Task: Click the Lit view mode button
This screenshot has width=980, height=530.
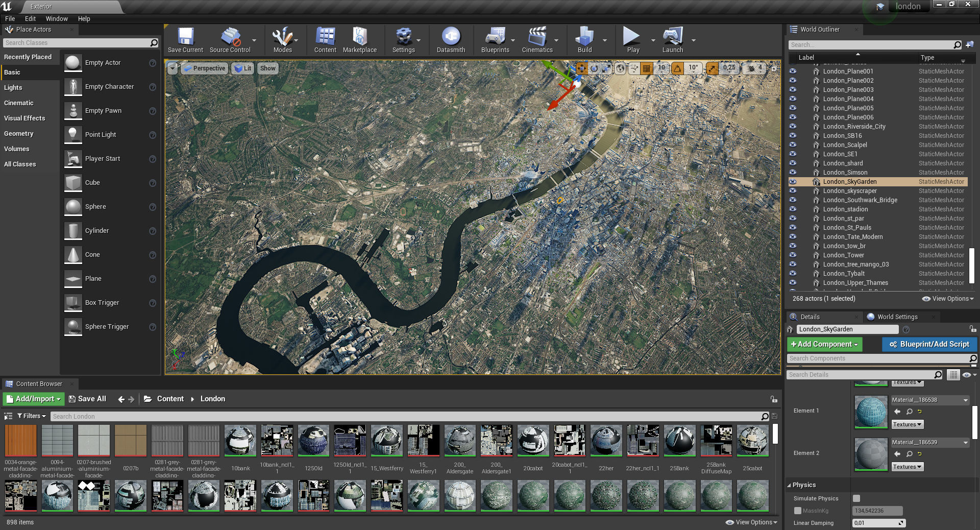Action: [x=242, y=68]
